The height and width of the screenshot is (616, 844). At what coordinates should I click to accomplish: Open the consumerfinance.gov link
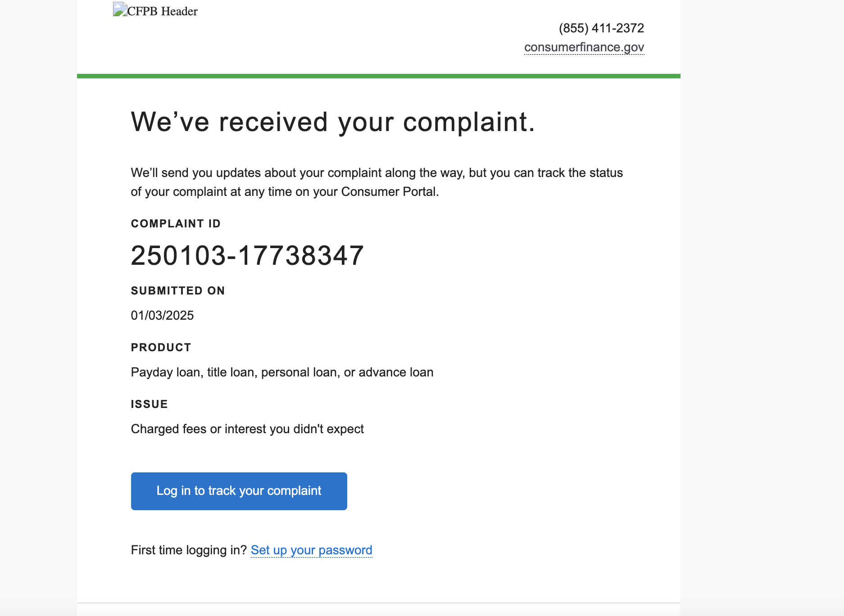pyautogui.click(x=584, y=47)
